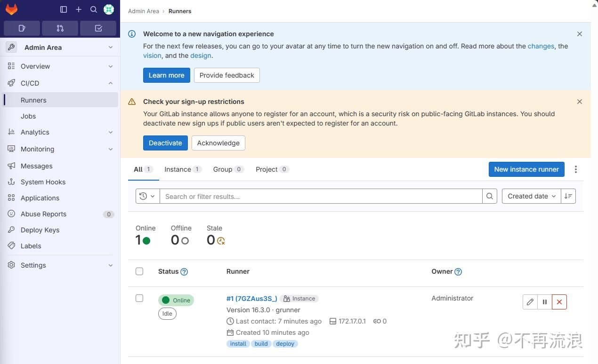Open the GitLab home via fox logo
Viewport: 598px width, 364px height.
(11, 9)
